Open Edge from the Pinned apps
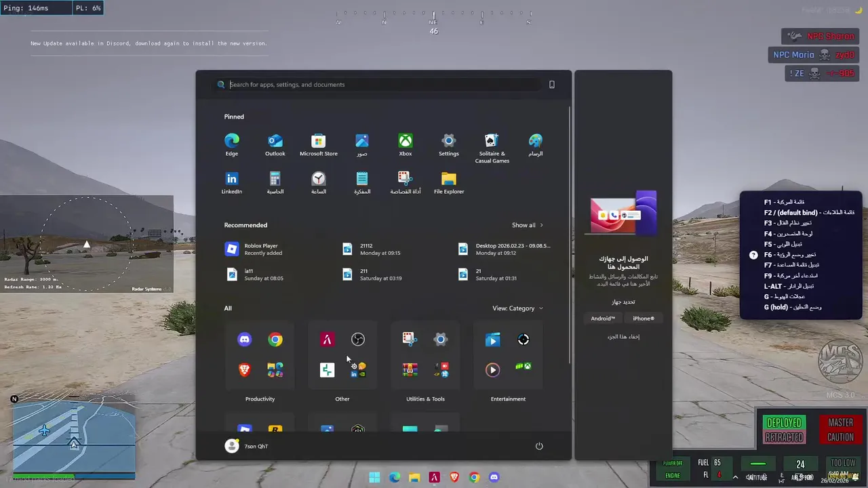The width and height of the screenshot is (868, 488). [232, 145]
